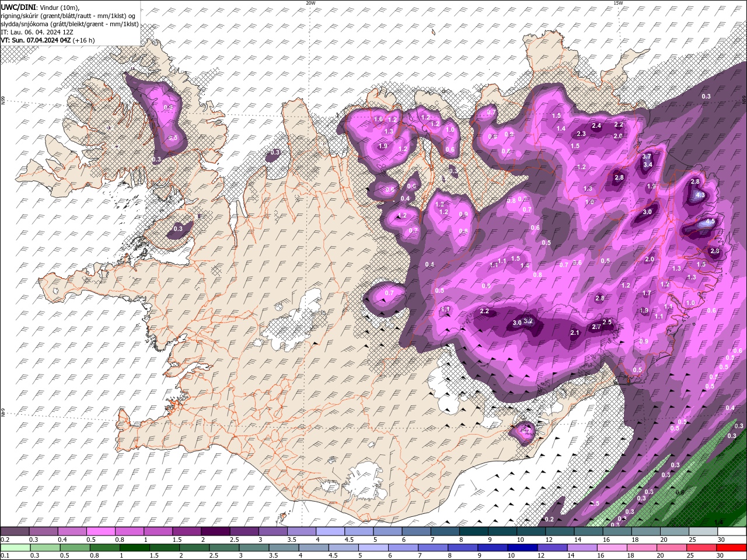Select the light pink 16 swatch in lower legend
This screenshot has height=560, width=747.
coord(612,548)
